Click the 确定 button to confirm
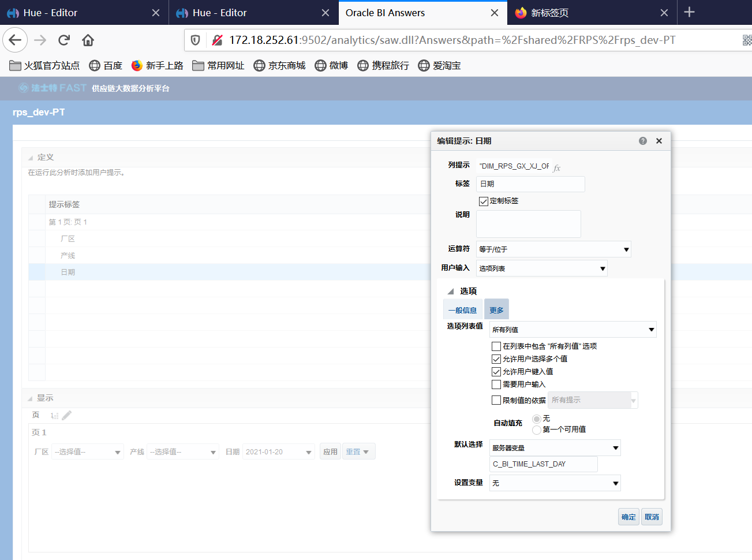The image size is (752, 560). tap(628, 517)
